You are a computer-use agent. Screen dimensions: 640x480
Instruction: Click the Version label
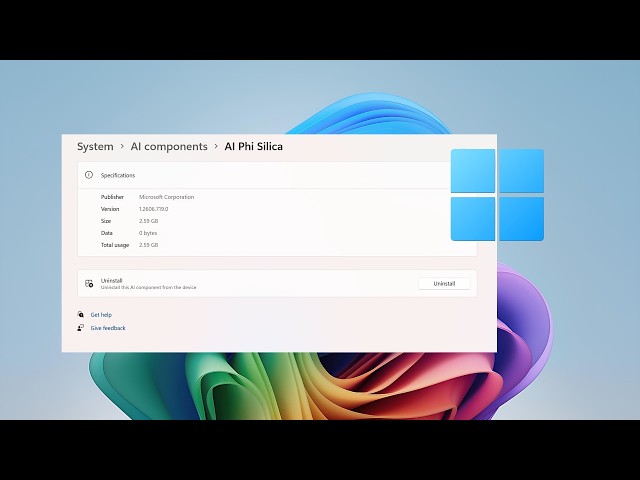[110, 209]
